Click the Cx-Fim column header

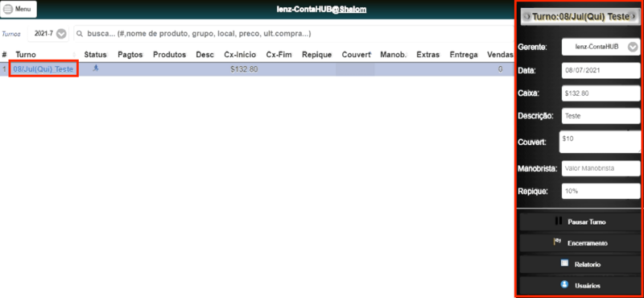(x=279, y=55)
